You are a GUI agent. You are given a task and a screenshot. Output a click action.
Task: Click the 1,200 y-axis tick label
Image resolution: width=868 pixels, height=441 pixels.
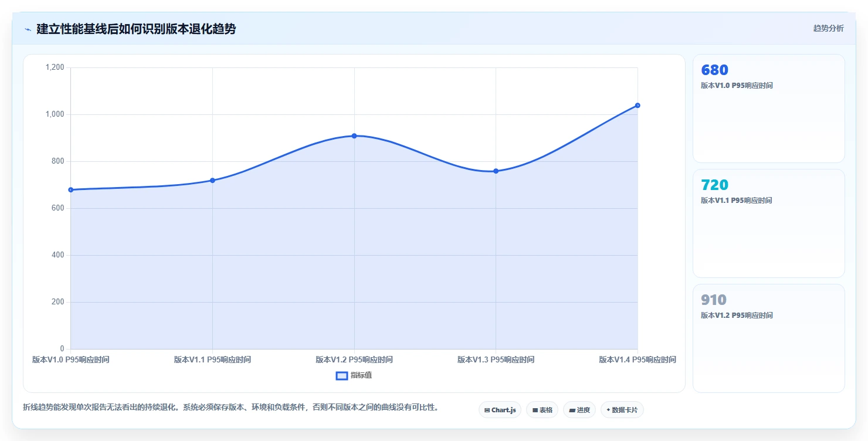click(55, 67)
